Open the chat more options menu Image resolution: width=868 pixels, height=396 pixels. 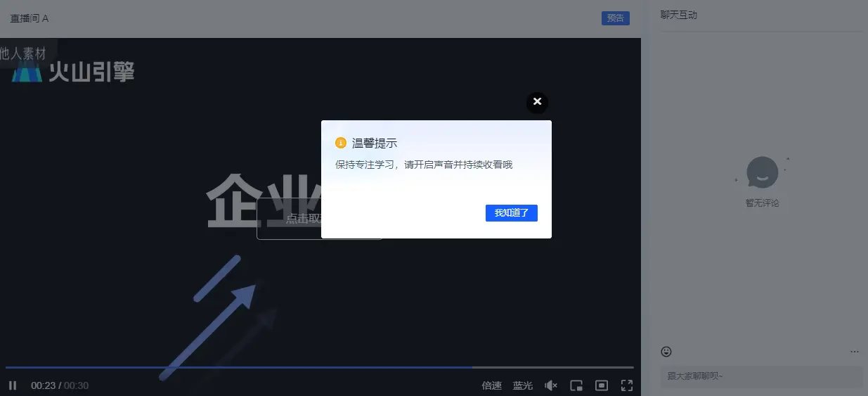(x=855, y=352)
